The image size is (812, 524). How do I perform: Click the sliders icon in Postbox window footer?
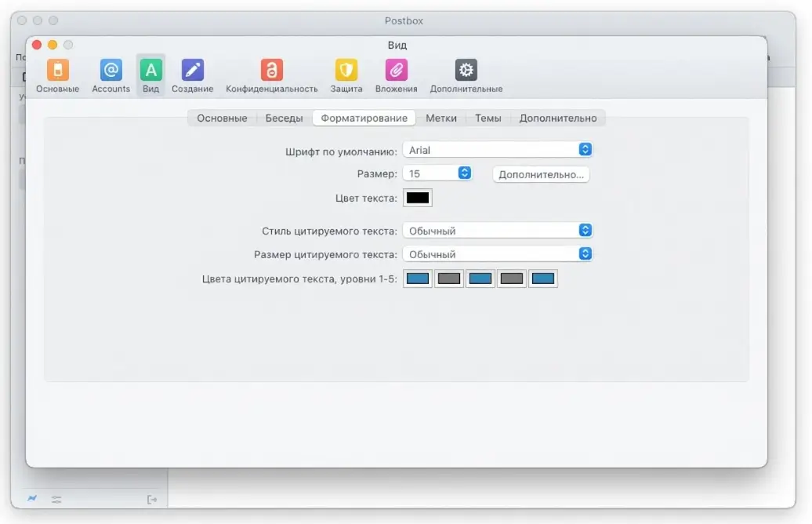click(56, 500)
